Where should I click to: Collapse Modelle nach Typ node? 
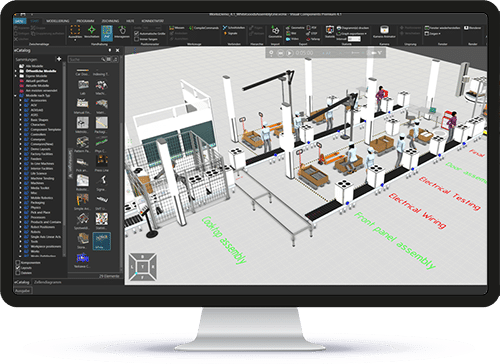[x=16, y=95]
